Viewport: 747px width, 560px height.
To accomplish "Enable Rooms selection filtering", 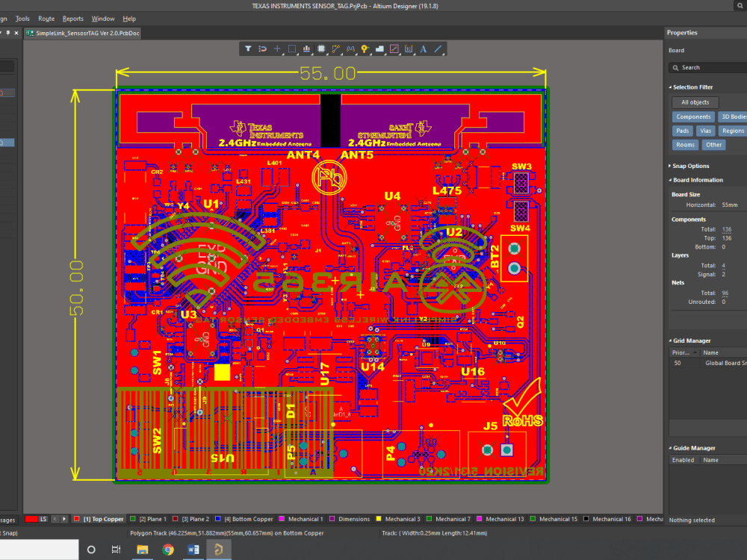I will tap(685, 144).
